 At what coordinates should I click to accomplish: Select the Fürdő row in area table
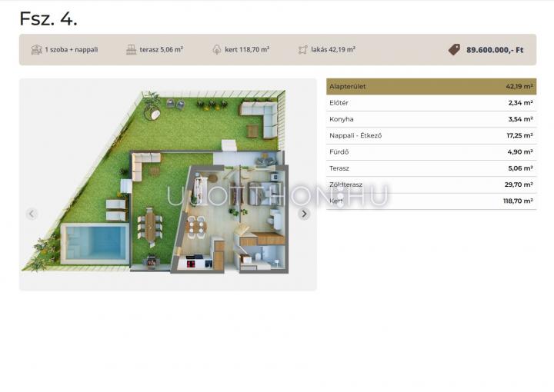coord(431,152)
